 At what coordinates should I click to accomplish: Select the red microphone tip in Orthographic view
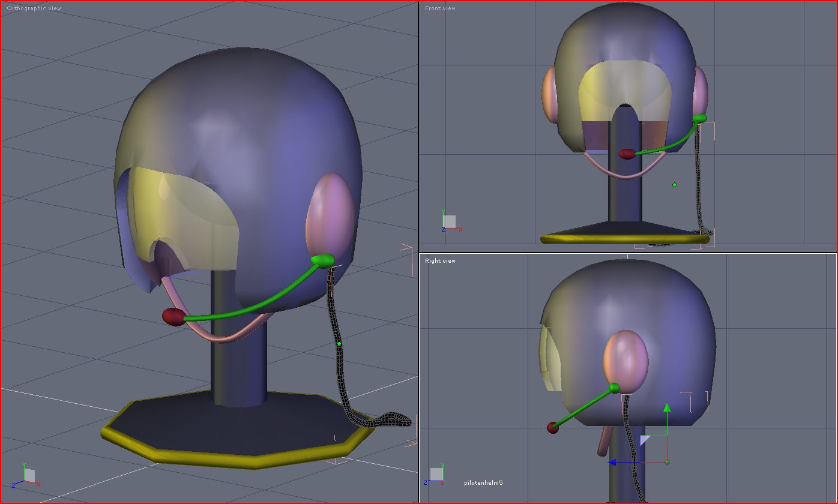[174, 317]
